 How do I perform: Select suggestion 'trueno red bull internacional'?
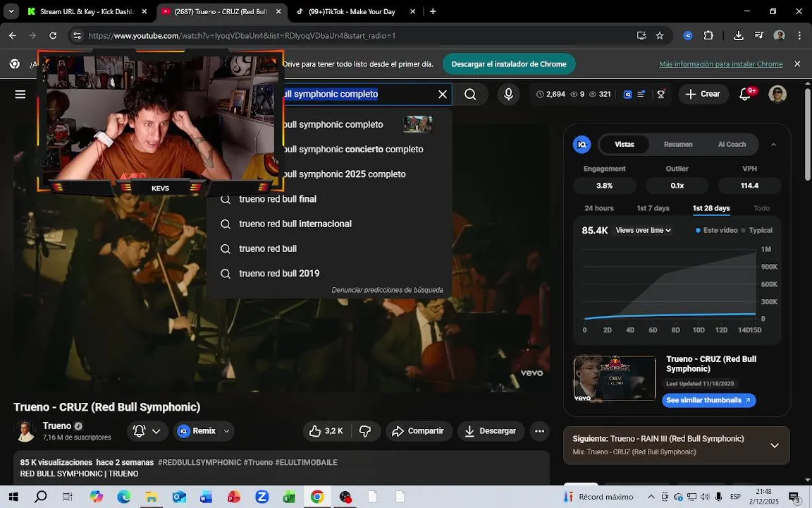(329, 224)
